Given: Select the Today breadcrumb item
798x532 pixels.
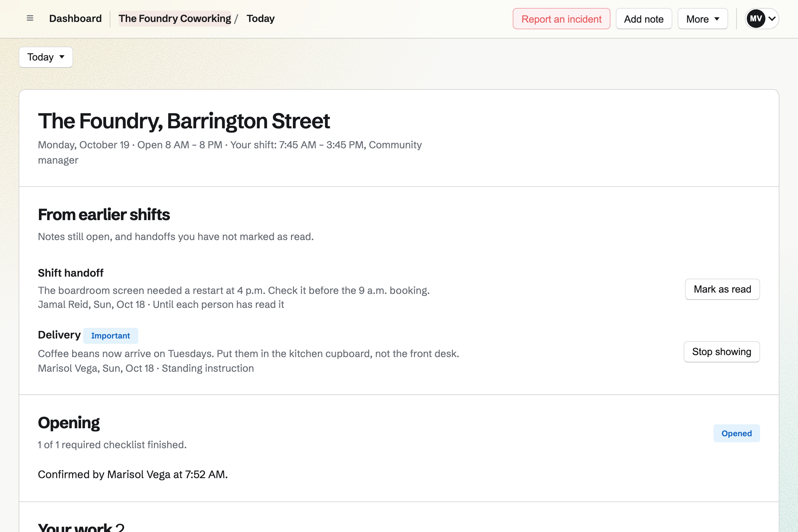Looking at the screenshot, I should click(x=261, y=18).
